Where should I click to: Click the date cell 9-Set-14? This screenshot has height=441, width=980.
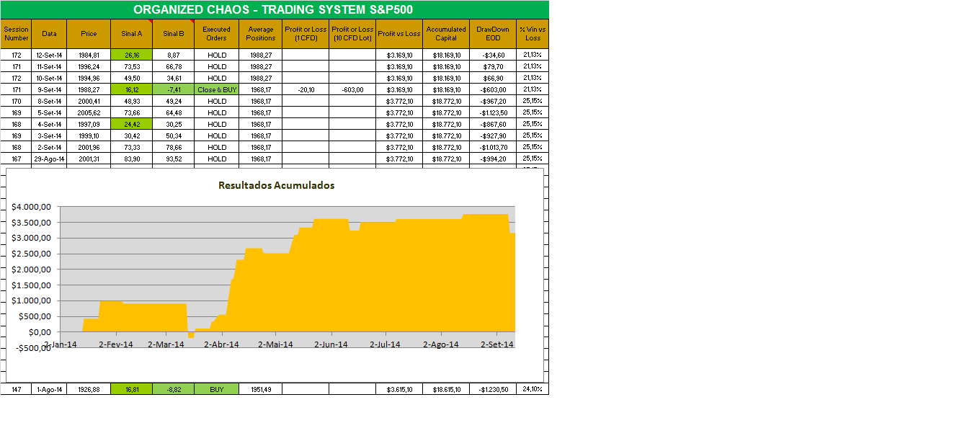[x=50, y=89]
